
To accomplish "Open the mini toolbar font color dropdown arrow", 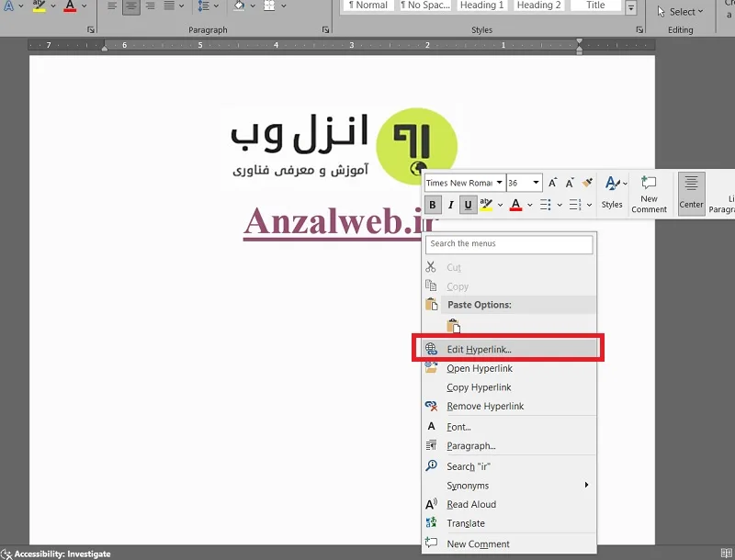I will (x=530, y=205).
